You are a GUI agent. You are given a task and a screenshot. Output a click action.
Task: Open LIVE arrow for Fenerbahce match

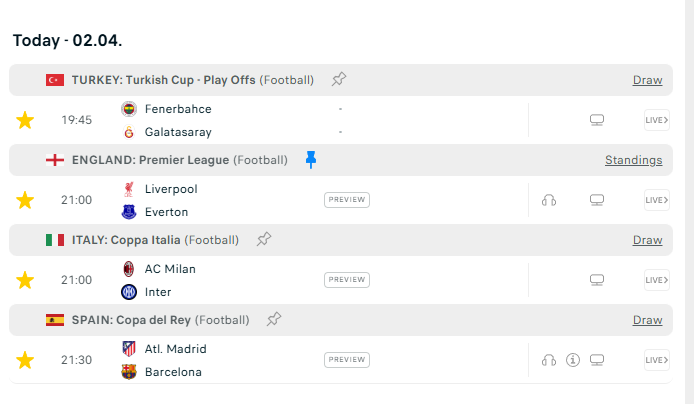click(657, 120)
